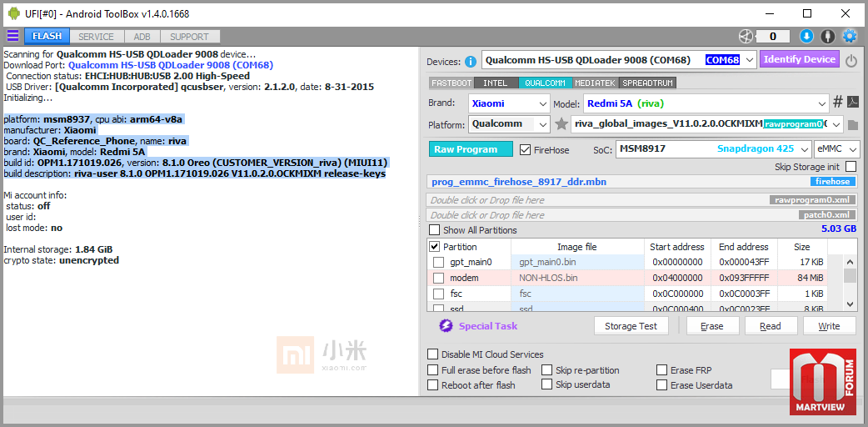Image resolution: width=868 pixels, height=427 pixels.
Task: Open the Brand dropdown showing Xiaomi
Action: [509, 103]
